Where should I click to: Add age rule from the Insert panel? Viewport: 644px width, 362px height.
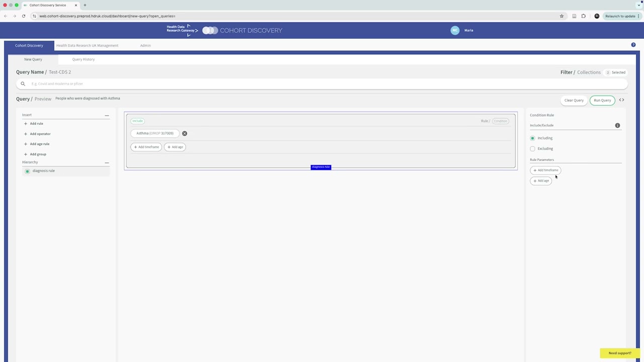37,144
